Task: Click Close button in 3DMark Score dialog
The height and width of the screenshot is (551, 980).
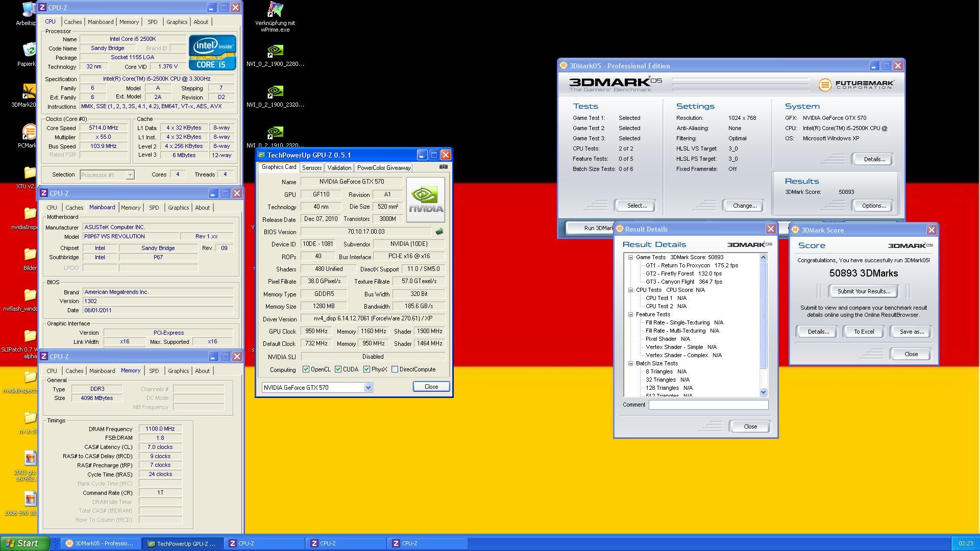Action: coord(911,354)
